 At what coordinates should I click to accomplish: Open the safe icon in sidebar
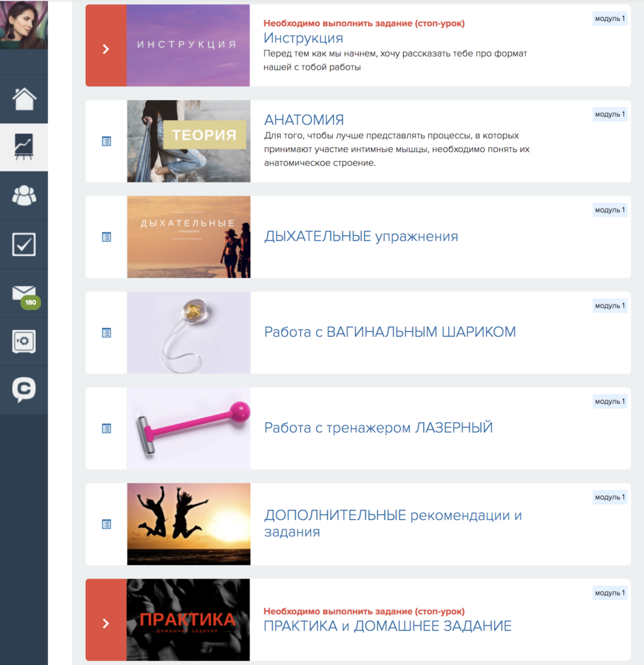click(24, 342)
